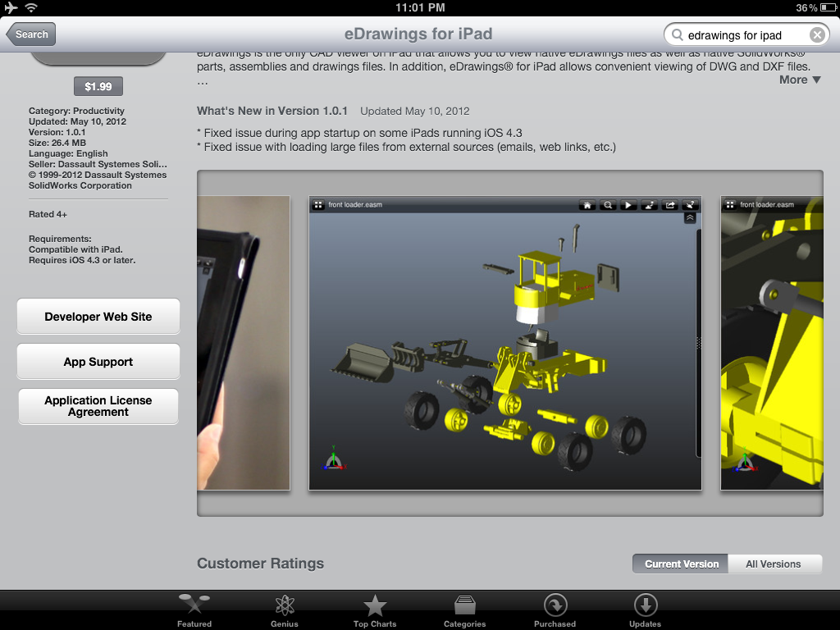The width and height of the screenshot is (840, 630).
Task: Open the Top Charts tab
Action: (375, 610)
